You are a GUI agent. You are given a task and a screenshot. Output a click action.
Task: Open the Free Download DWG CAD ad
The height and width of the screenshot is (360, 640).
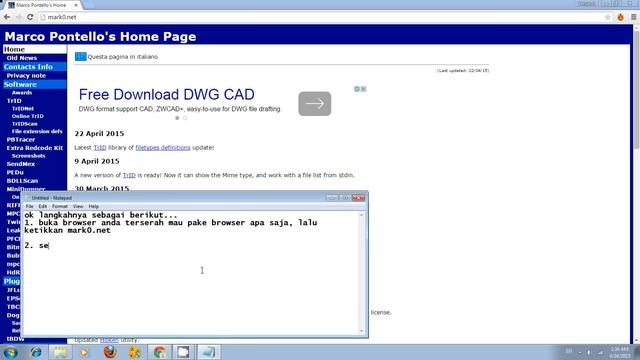pyautogui.click(x=167, y=94)
